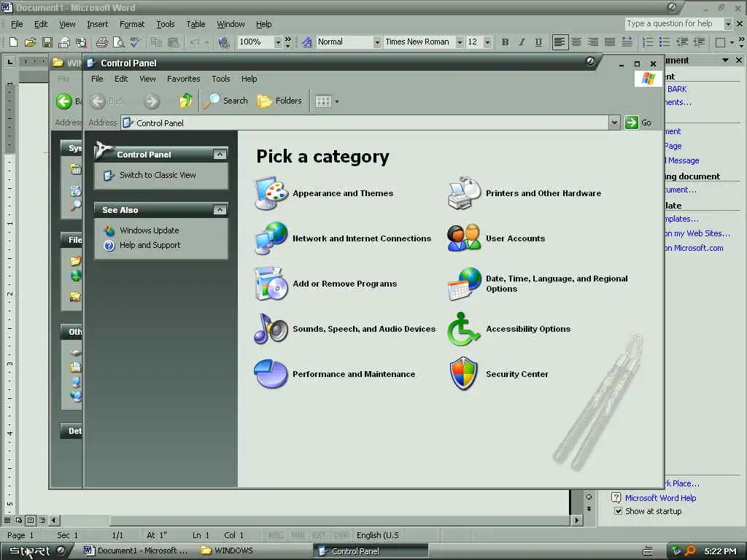Click Word horizontal scrollbar left arrow

click(53, 520)
